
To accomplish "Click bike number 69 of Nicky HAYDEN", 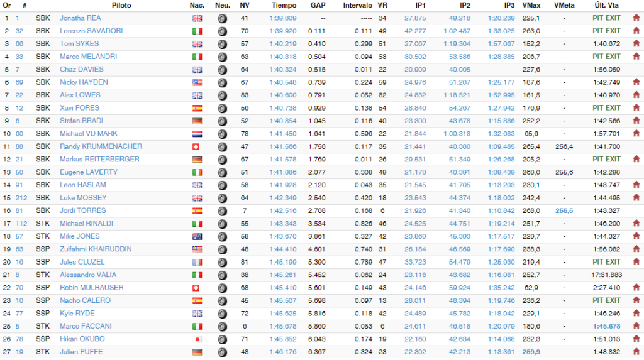I will click(x=19, y=82).
